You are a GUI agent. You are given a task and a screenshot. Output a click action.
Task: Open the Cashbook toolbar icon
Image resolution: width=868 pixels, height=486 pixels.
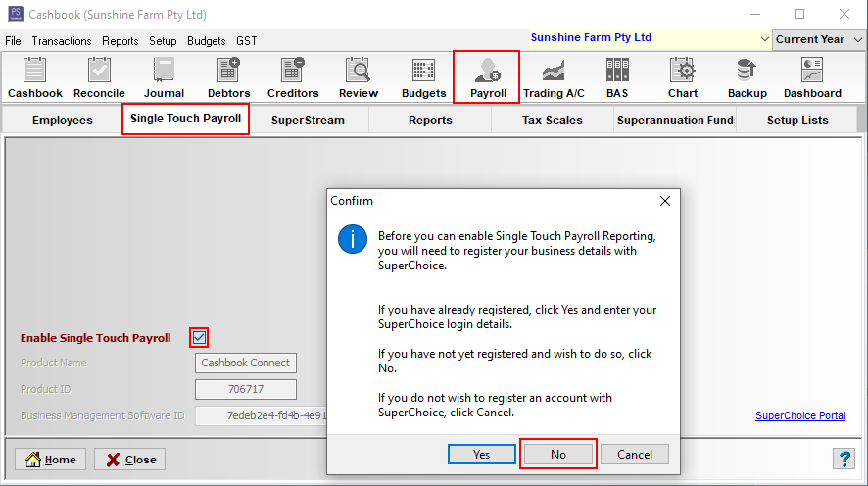35,77
